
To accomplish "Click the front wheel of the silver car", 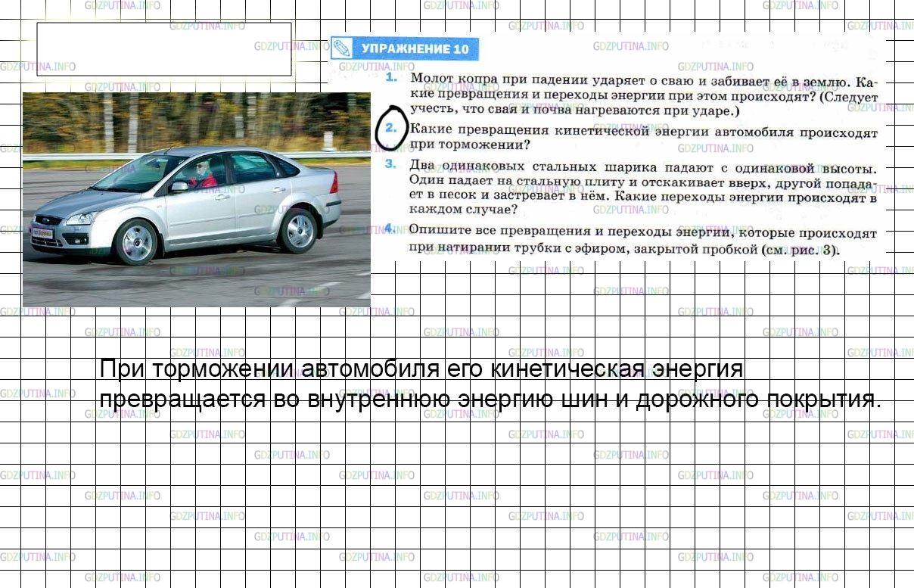I will pos(137,242).
